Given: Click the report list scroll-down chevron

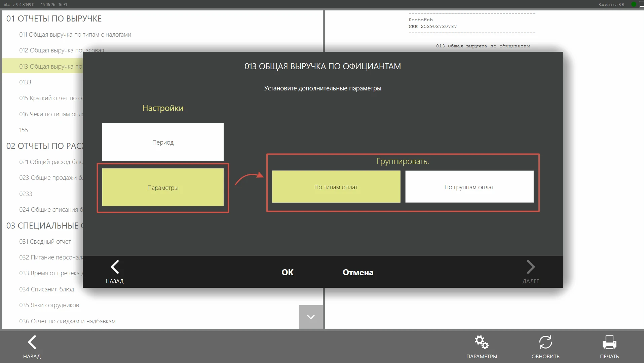Looking at the screenshot, I should click(311, 317).
